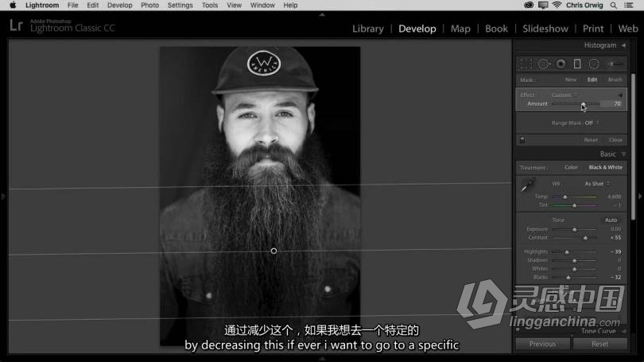Open the Library module
Screen dimensions: 644x362
[x=368, y=29]
